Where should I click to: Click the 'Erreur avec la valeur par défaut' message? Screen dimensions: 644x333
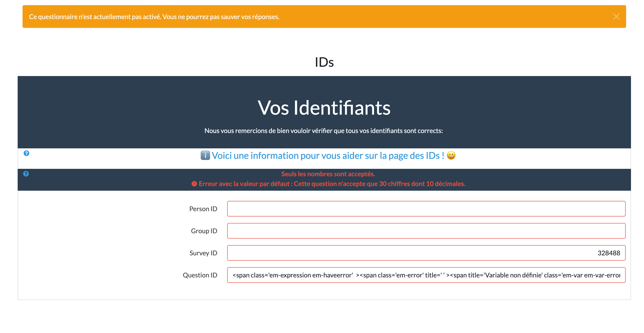point(332,184)
